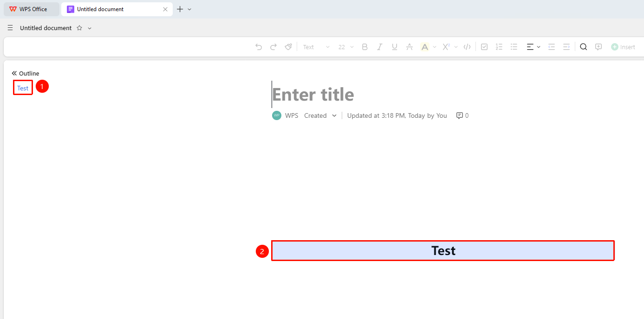Apply the yellow highlight color
644x319 pixels.
coord(425,47)
